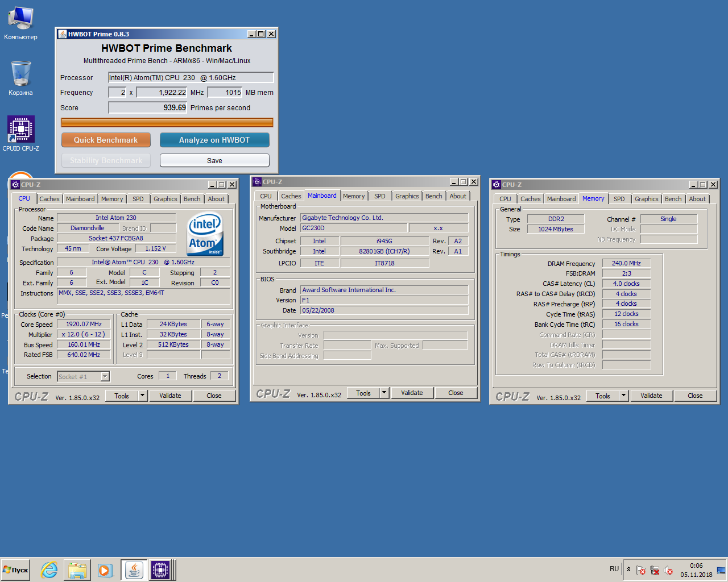728x582 pixels.
Task: Click the Code Name value Diamondville
Action: coord(88,228)
